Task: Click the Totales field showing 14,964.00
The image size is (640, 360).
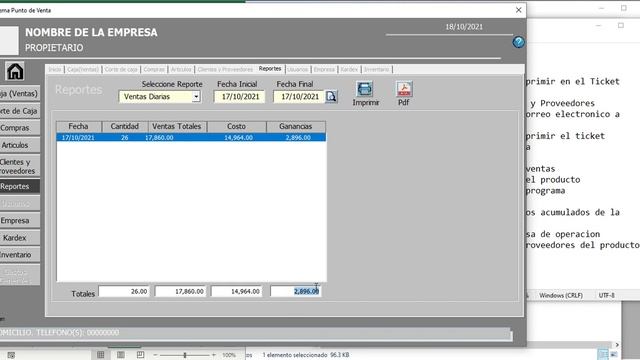Action: pyautogui.click(x=236, y=291)
